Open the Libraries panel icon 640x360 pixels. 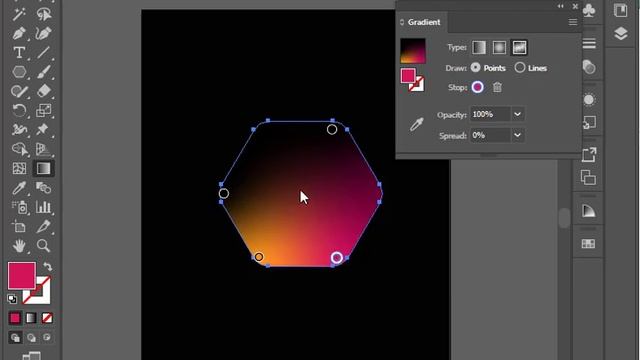[x=620, y=10]
